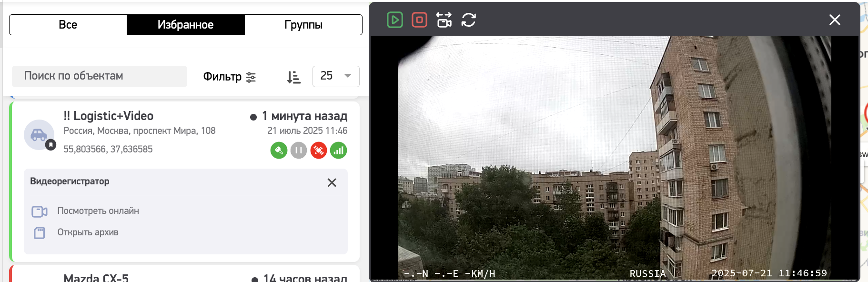The width and height of the screenshot is (868, 282).
Task: Click address Россия, Москва, проспект Мира, 108
Action: 140,131
